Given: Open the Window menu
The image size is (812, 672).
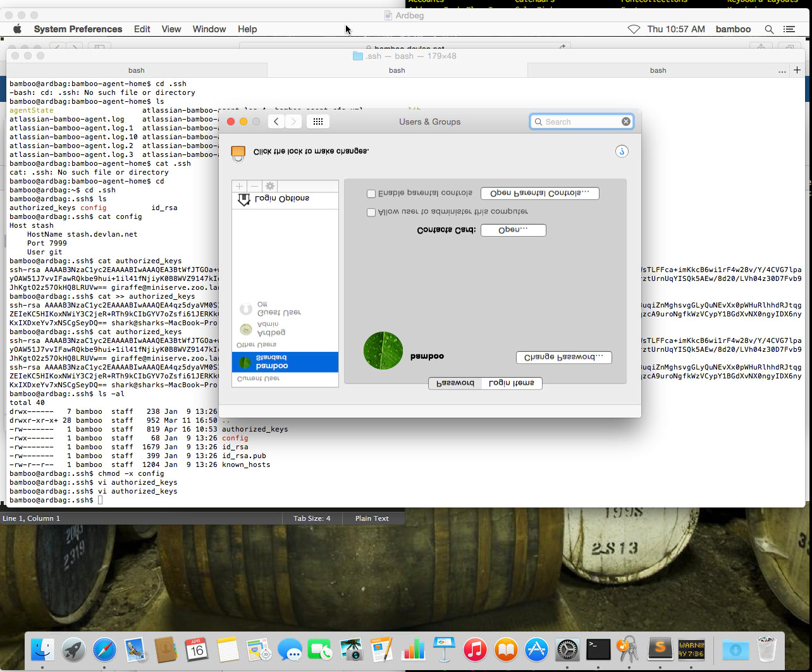Looking at the screenshot, I should click(x=209, y=29).
